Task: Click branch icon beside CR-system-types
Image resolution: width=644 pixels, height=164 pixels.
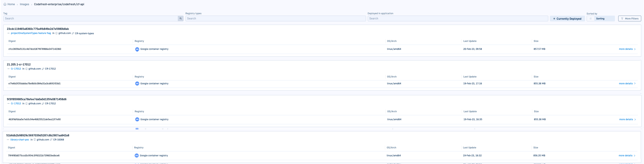Action: tap(73, 33)
